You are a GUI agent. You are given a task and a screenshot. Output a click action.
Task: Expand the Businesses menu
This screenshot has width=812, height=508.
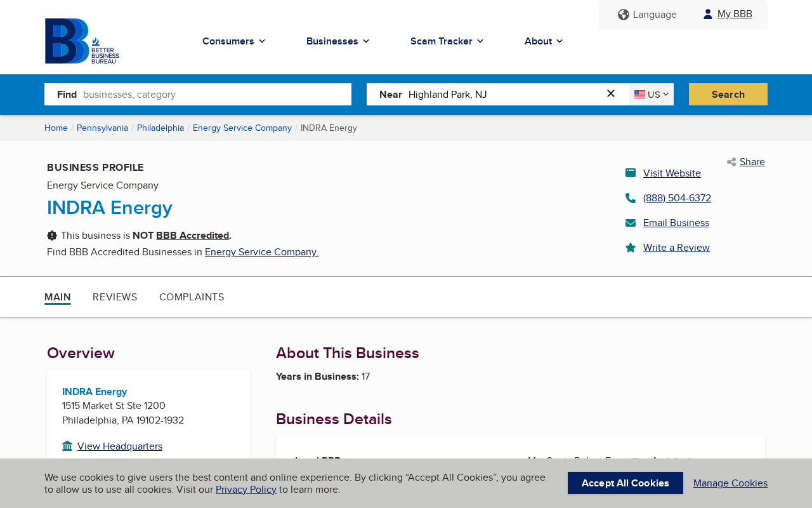coord(338,41)
